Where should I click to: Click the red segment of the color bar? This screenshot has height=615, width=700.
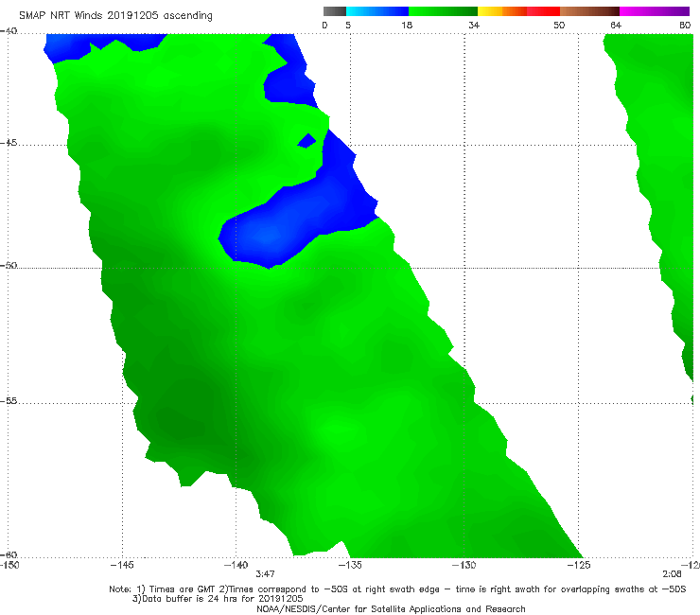pyautogui.click(x=543, y=11)
